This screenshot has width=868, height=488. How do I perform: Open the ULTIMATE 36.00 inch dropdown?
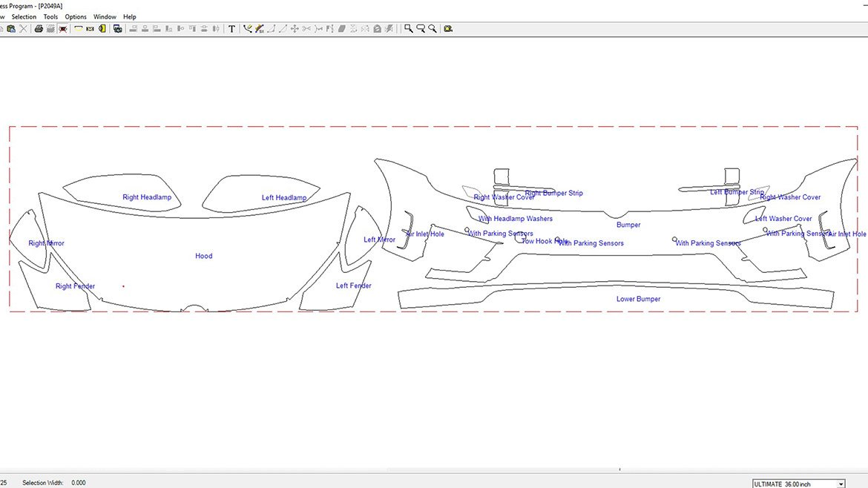[841, 484]
